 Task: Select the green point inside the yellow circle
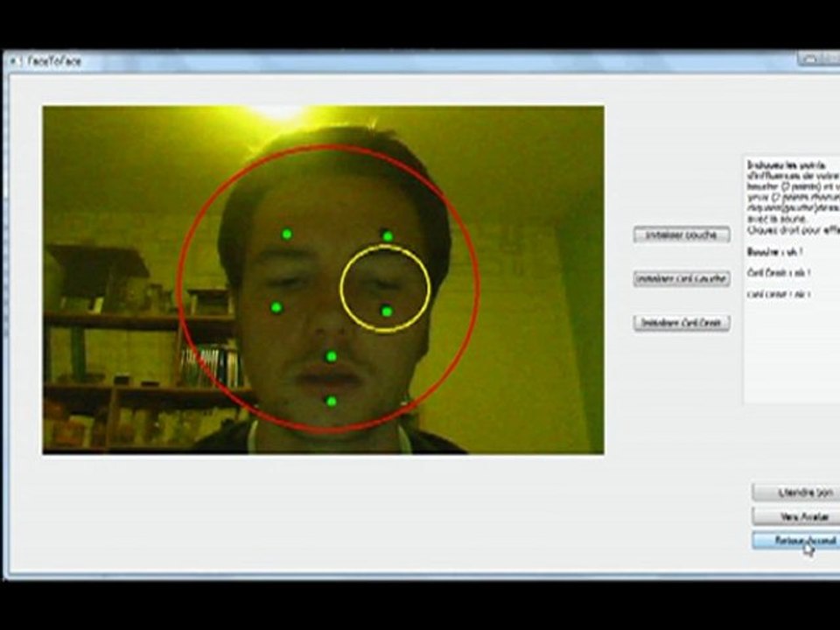coord(386,311)
